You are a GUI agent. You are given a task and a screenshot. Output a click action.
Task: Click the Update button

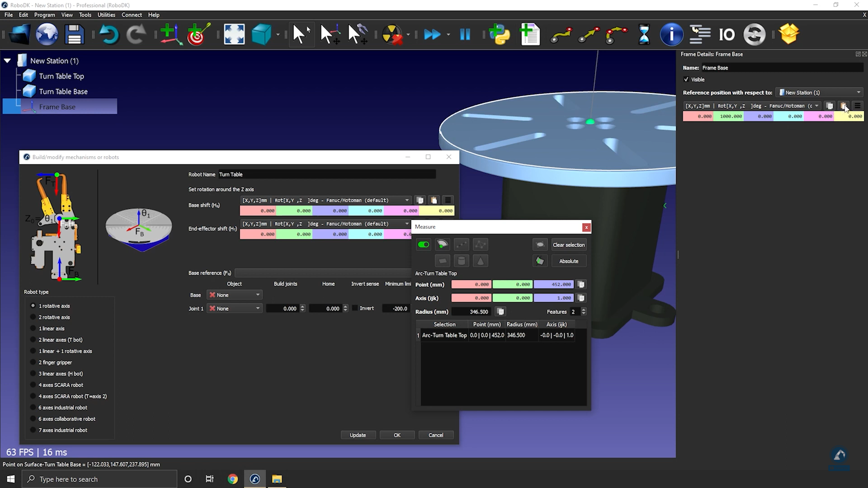click(x=358, y=435)
